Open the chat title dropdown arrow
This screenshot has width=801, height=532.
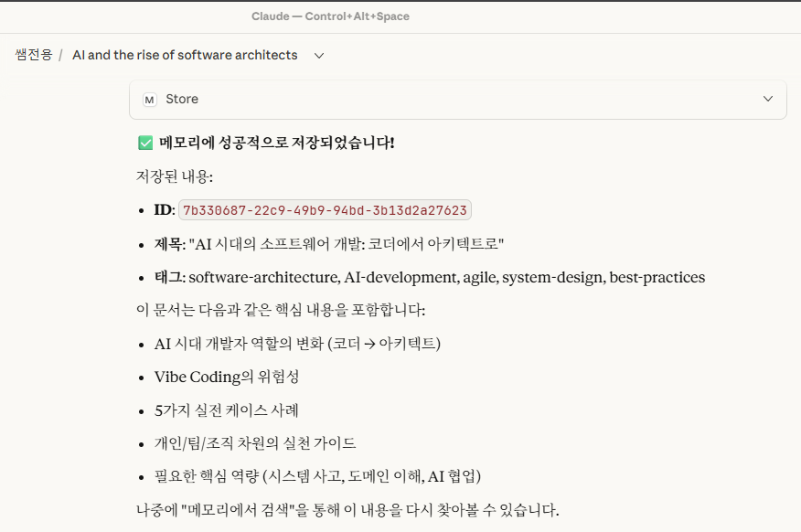(319, 56)
